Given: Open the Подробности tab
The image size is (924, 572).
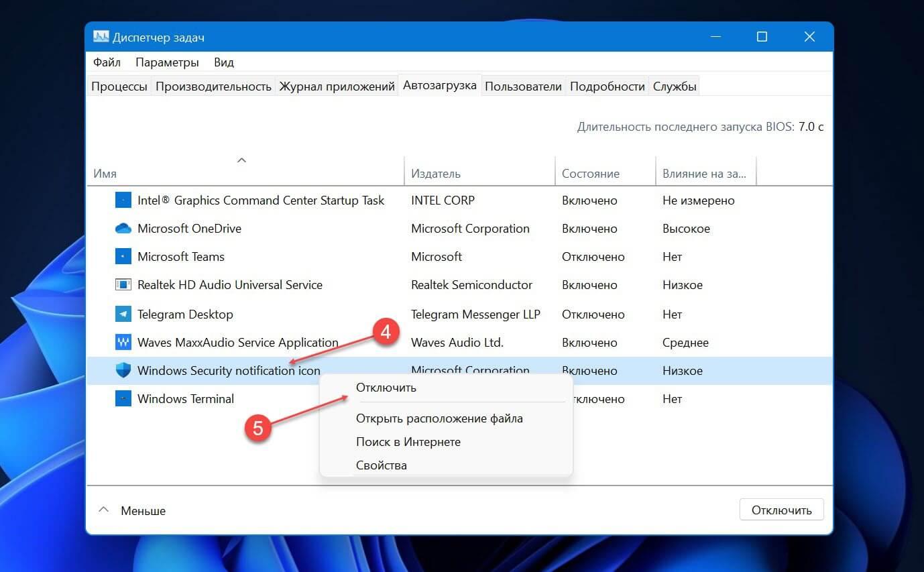Looking at the screenshot, I should coord(607,86).
